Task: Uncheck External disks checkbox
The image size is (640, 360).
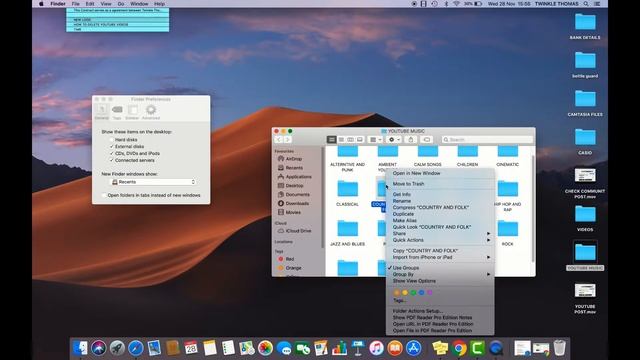Action: point(111,147)
